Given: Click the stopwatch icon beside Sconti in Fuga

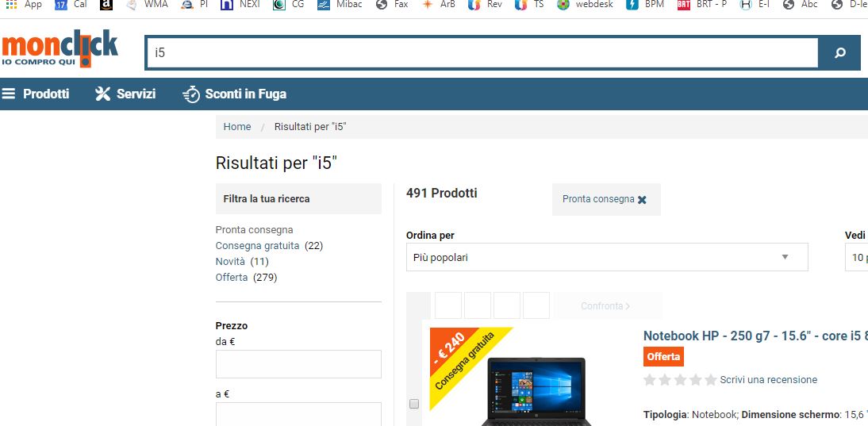Looking at the screenshot, I should pos(191,94).
